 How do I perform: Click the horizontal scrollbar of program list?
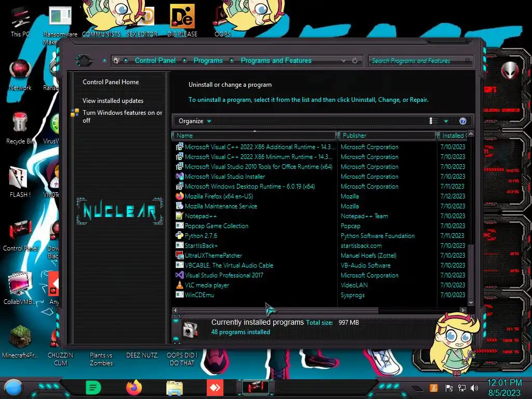(x=278, y=310)
